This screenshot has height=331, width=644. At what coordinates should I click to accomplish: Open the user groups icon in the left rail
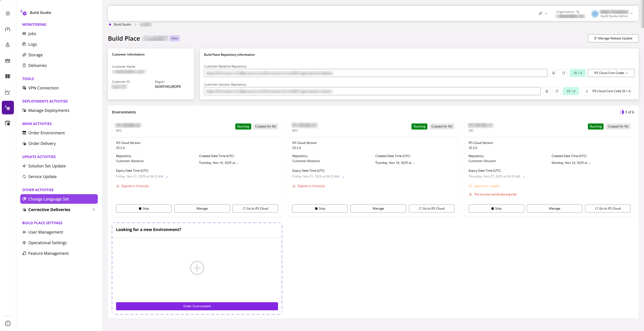coord(8,61)
